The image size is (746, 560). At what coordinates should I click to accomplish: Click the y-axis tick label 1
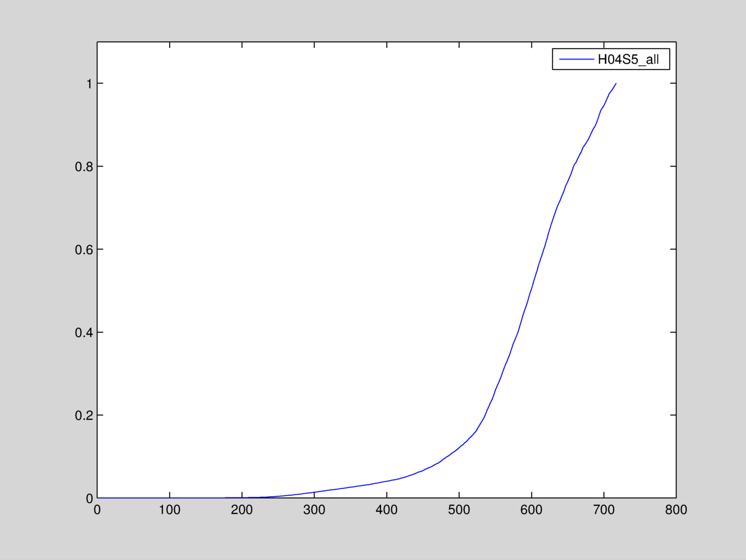click(89, 84)
